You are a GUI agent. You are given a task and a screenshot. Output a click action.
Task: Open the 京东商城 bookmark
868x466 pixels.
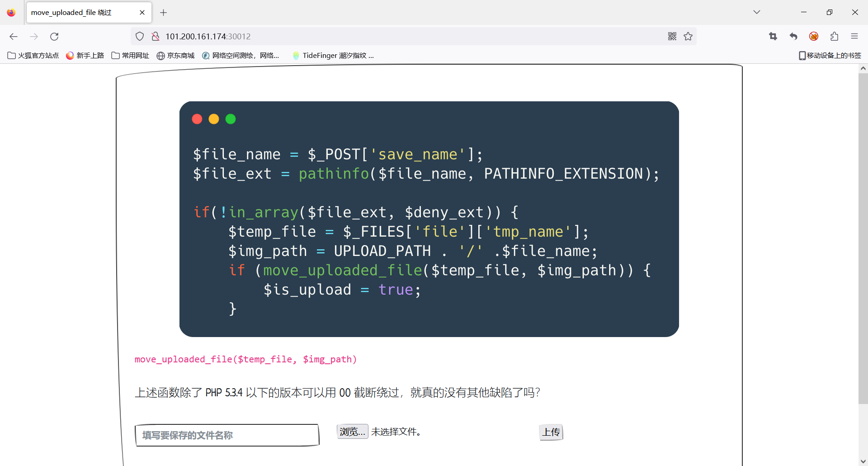175,56
